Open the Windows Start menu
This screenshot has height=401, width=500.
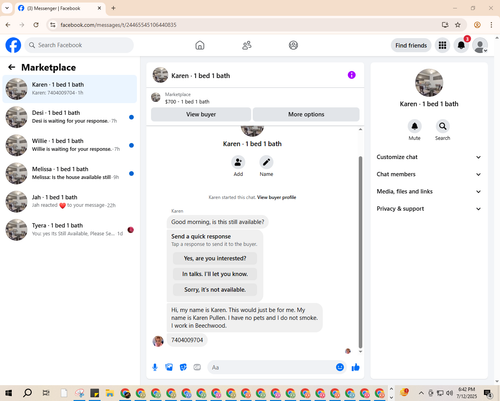tap(8, 393)
